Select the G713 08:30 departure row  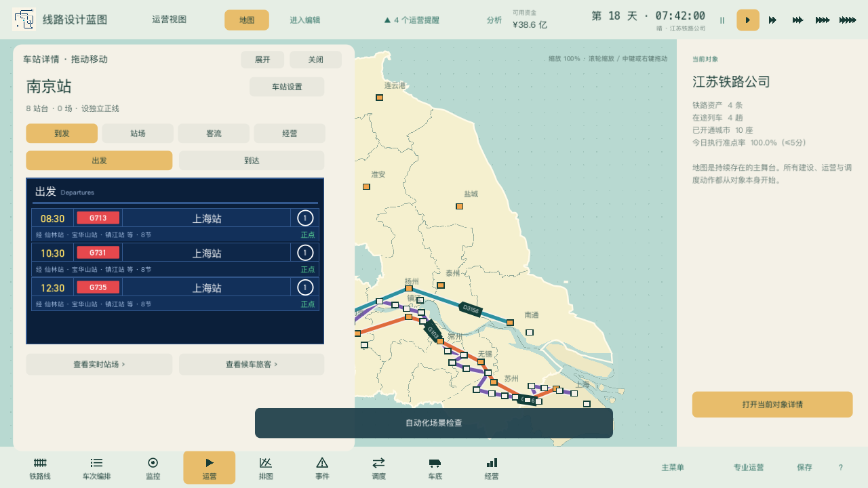pos(175,225)
